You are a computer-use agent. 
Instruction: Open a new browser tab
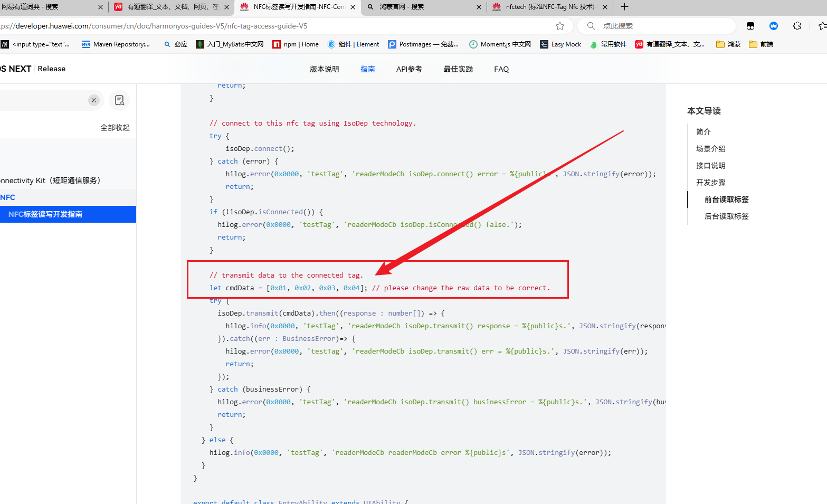(624, 7)
